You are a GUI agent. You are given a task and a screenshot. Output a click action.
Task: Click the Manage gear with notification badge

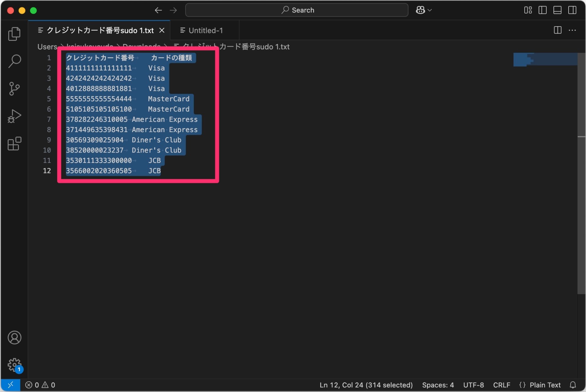pos(14,365)
